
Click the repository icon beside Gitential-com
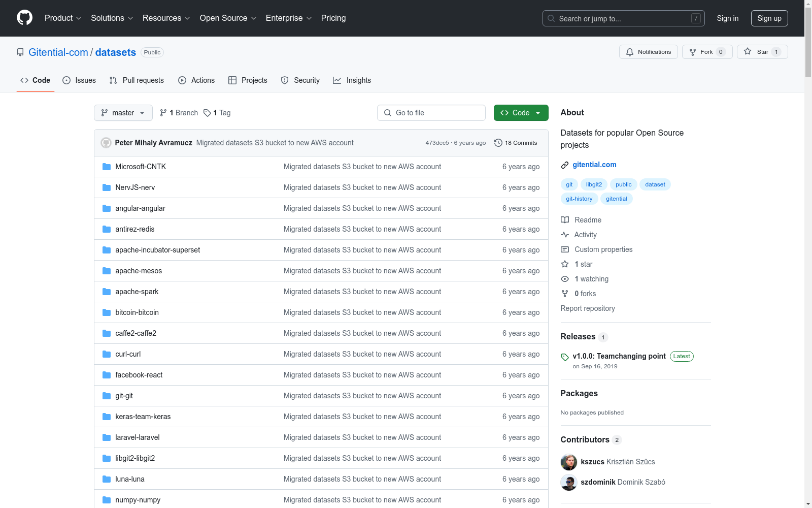[20, 52]
